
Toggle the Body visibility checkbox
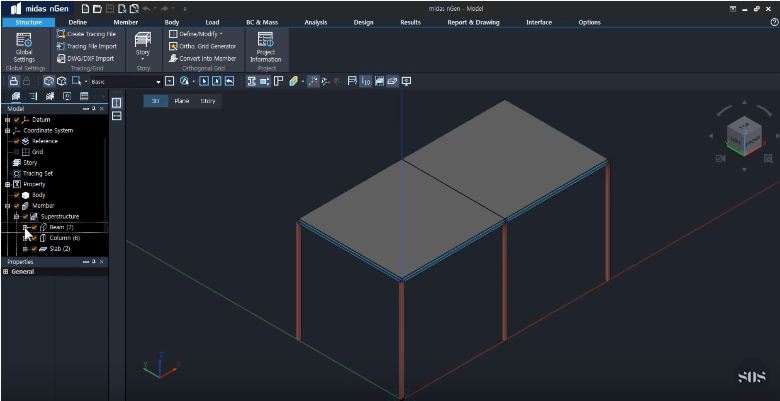[16, 195]
